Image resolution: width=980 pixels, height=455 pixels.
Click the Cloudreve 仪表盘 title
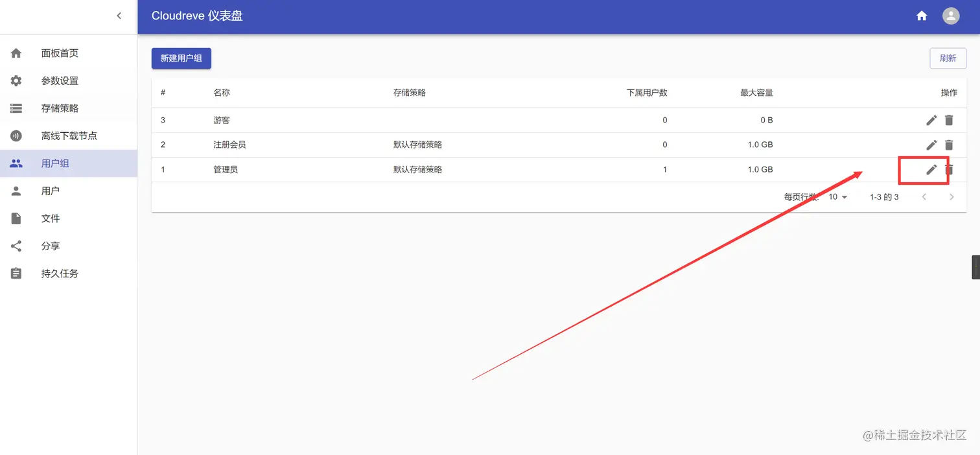[197, 16]
